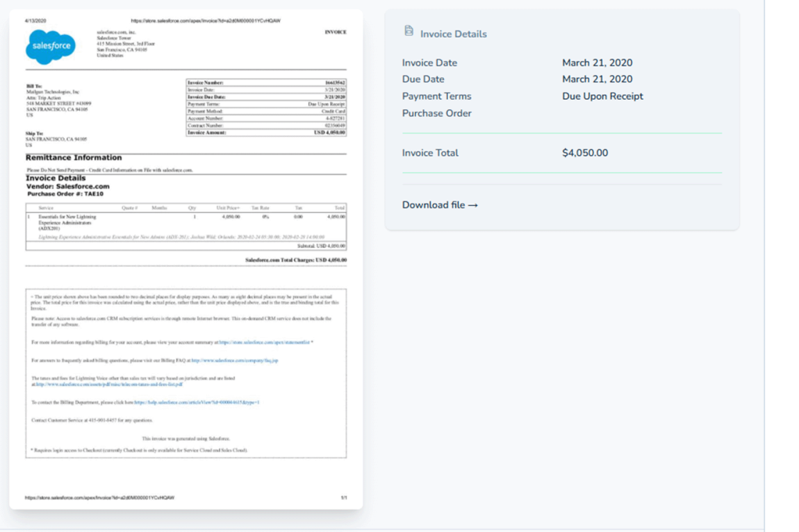Click the store.salesforce.com URL in the PDF header
799x532 pixels.
click(x=206, y=21)
